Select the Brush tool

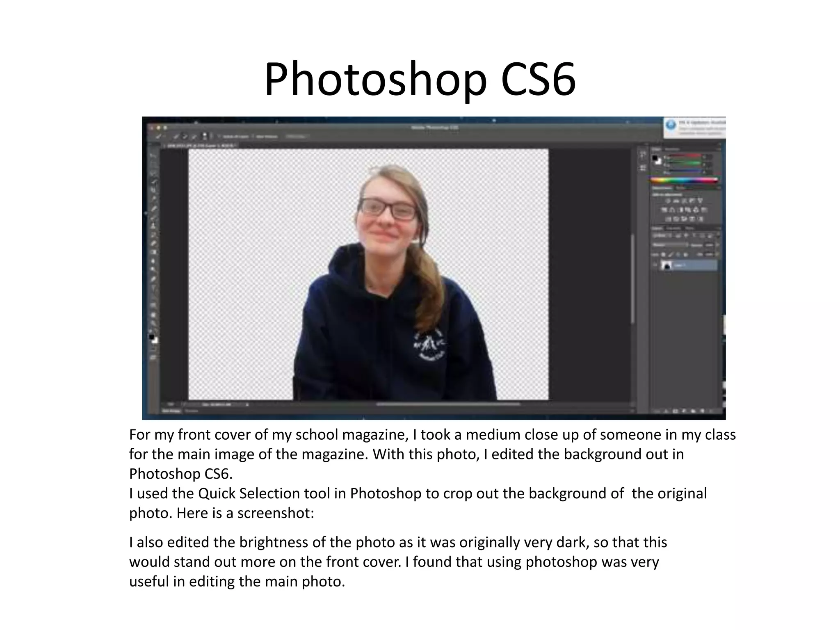tap(153, 219)
